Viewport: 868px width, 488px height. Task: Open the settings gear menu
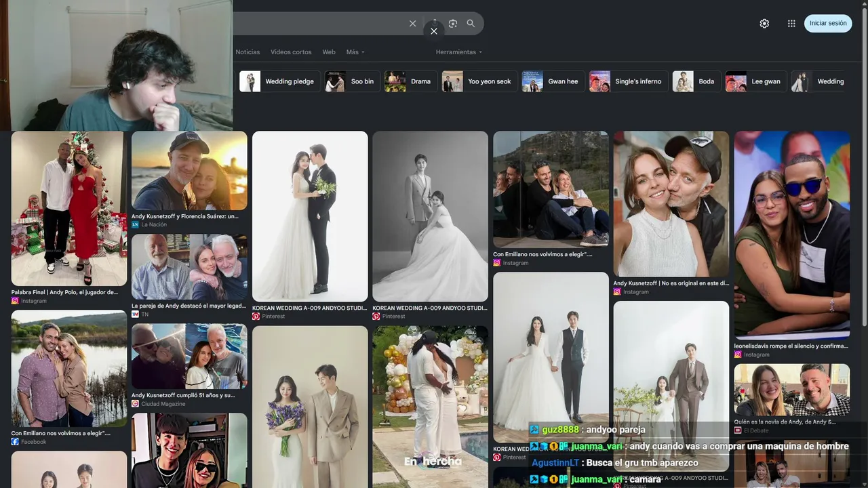tap(764, 23)
